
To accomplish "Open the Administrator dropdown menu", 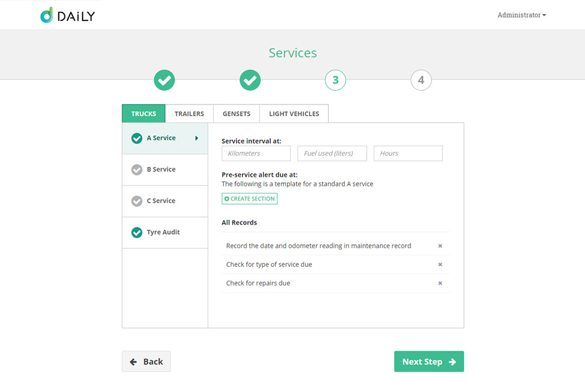I will point(521,15).
